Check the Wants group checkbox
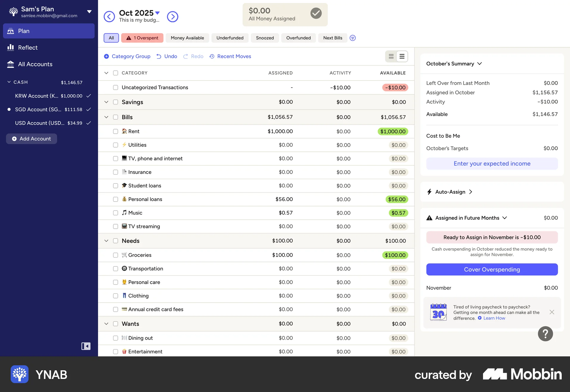 [115, 324]
